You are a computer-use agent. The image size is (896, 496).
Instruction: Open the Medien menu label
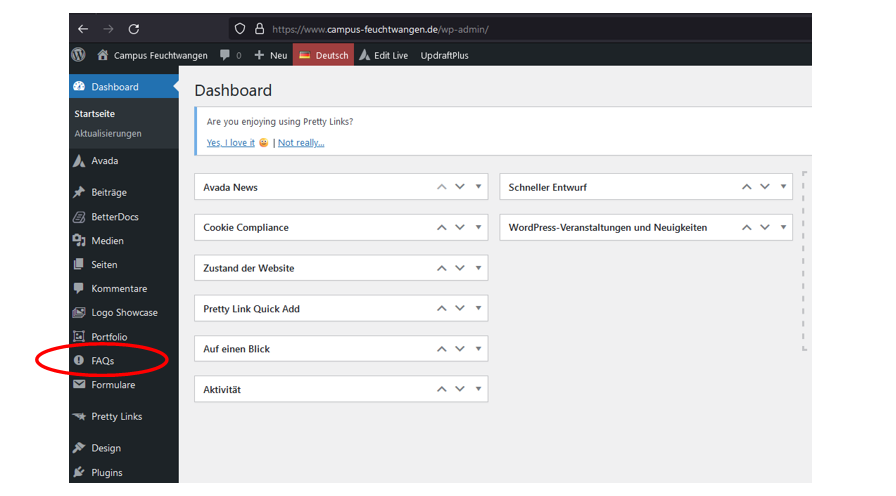click(x=107, y=241)
